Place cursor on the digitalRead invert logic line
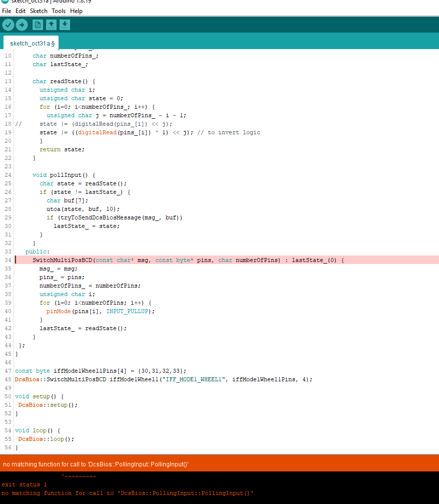 click(x=150, y=132)
